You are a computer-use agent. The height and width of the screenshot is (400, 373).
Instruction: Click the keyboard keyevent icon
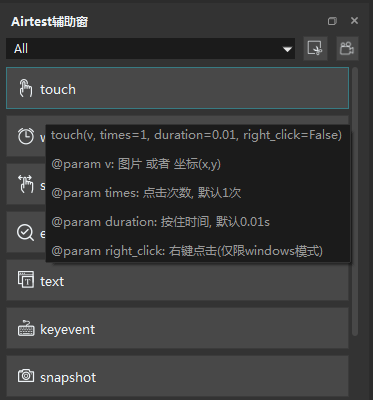click(26, 328)
